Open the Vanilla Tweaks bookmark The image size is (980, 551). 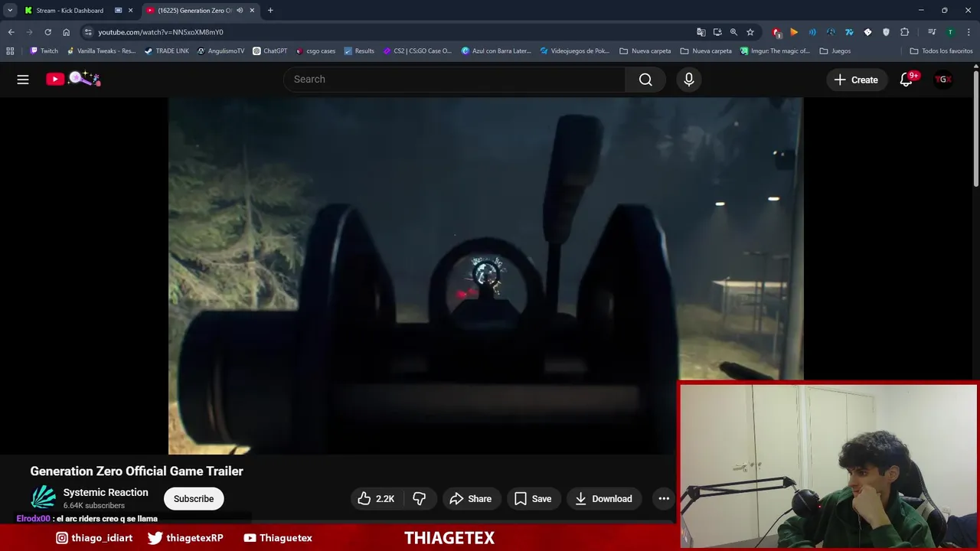101,51
